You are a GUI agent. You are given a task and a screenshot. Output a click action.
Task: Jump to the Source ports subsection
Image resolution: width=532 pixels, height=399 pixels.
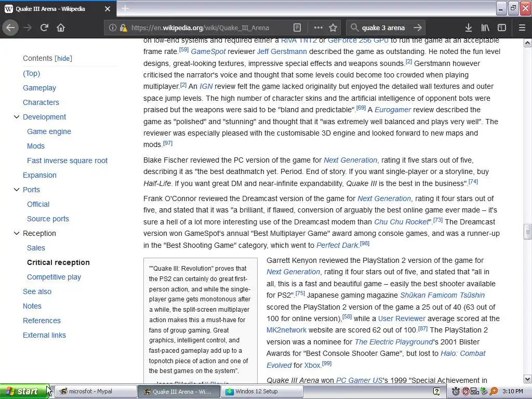click(48, 219)
